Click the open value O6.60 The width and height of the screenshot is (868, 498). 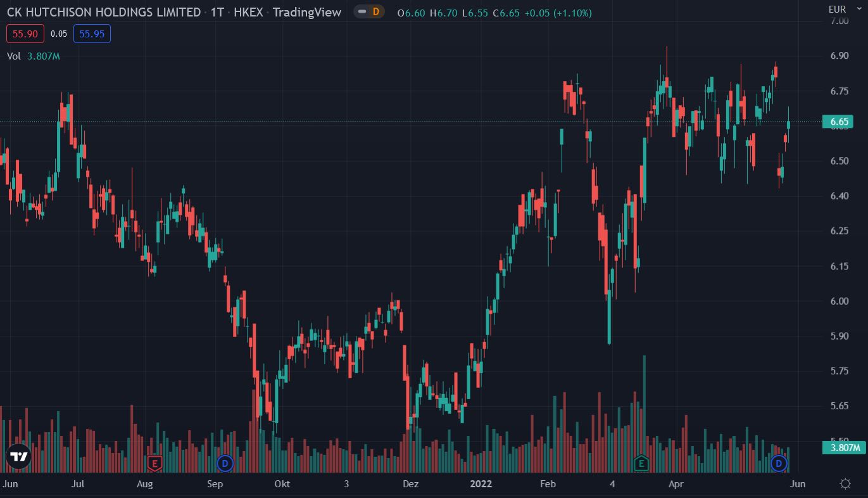click(411, 12)
